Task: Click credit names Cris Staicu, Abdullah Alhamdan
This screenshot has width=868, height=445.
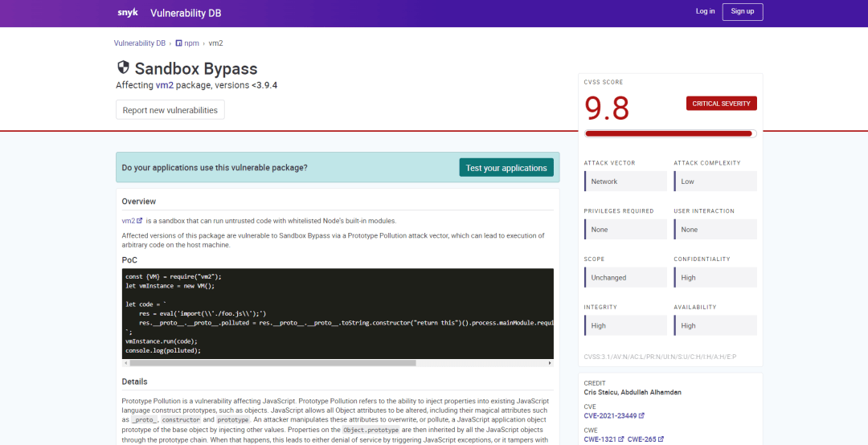Action: (x=633, y=393)
